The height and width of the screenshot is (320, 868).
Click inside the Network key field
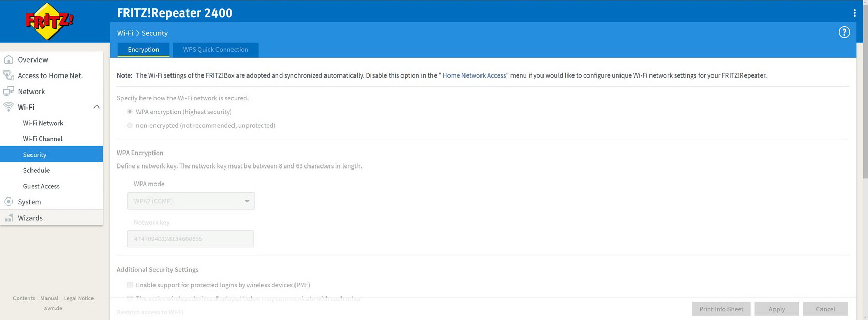pos(190,239)
